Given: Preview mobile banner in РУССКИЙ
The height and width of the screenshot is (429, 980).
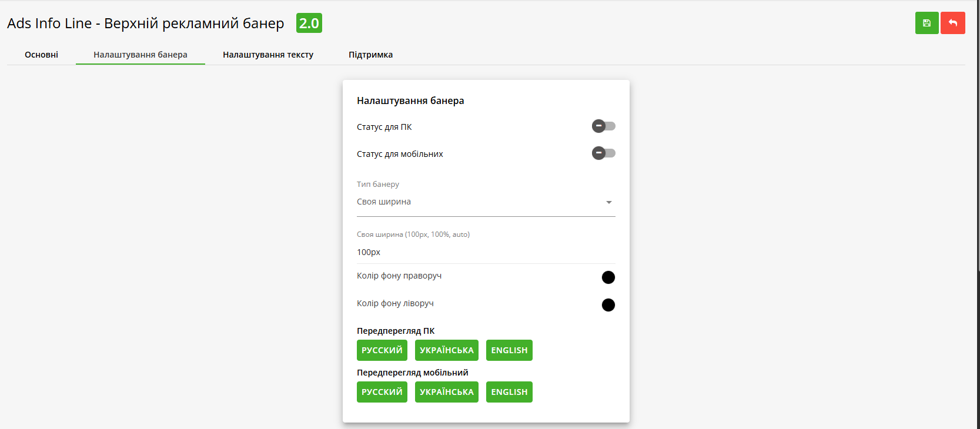Looking at the screenshot, I should pos(382,392).
